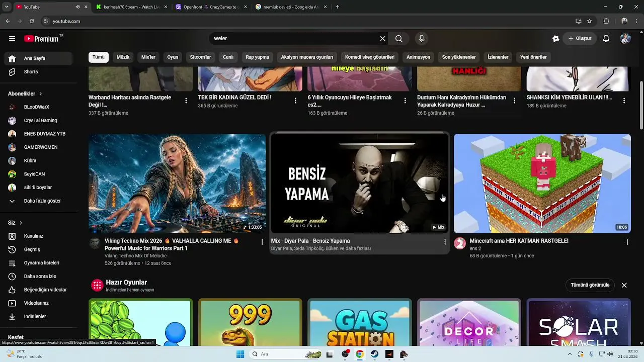
Task: Open the icon left of Oluştur
Action: (x=555, y=39)
